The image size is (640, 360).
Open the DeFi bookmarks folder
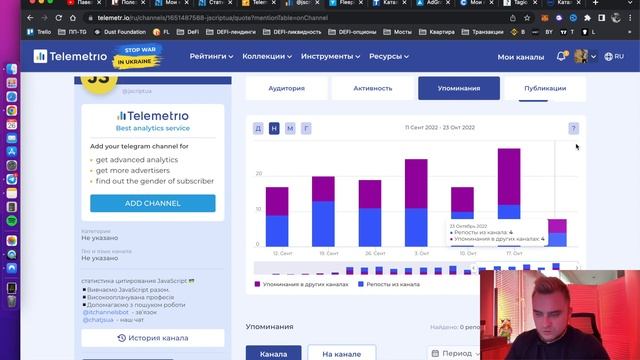[188, 32]
